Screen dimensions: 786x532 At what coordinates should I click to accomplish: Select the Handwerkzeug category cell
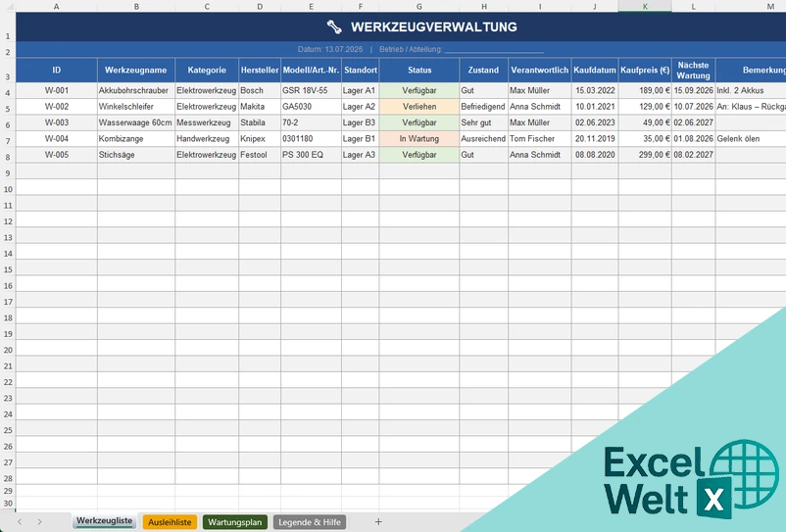tap(207, 139)
